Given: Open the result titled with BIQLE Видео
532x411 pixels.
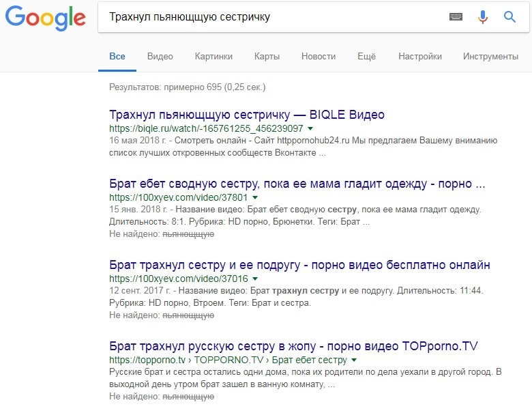Looking at the screenshot, I should point(247,115).
